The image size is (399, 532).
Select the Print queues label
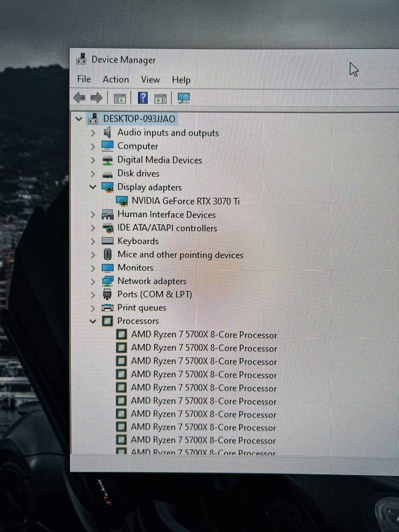[142, 308]
